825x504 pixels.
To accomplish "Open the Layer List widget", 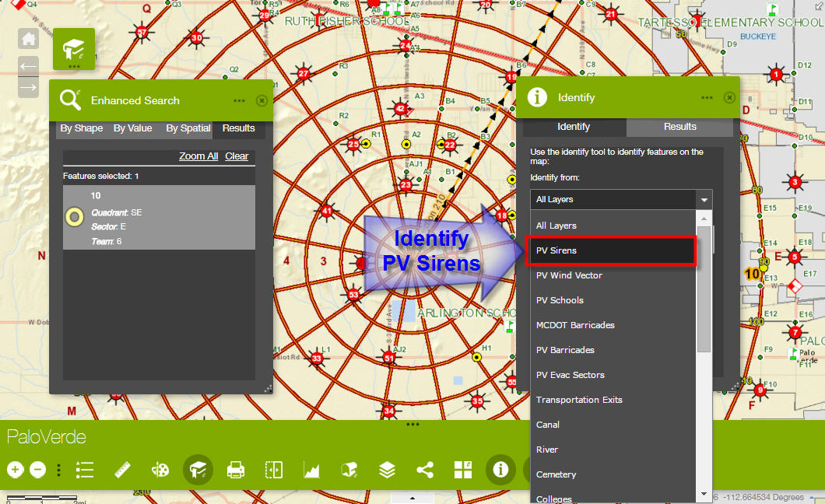I will click(388, 469).
